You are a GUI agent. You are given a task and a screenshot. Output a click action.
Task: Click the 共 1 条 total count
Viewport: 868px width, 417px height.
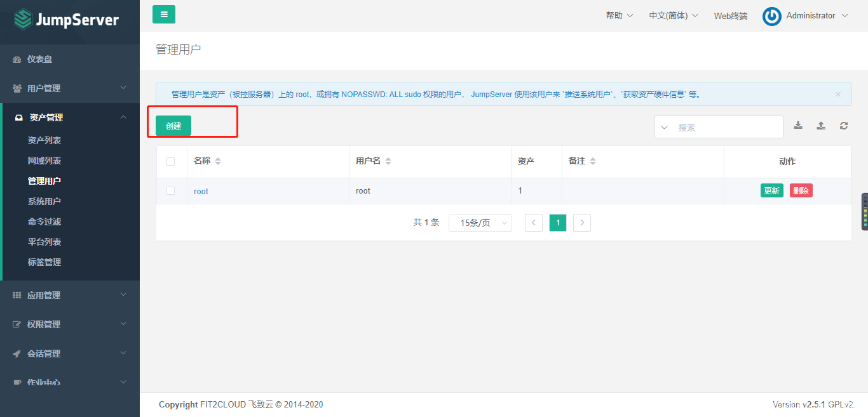click(x=426, y=223)
